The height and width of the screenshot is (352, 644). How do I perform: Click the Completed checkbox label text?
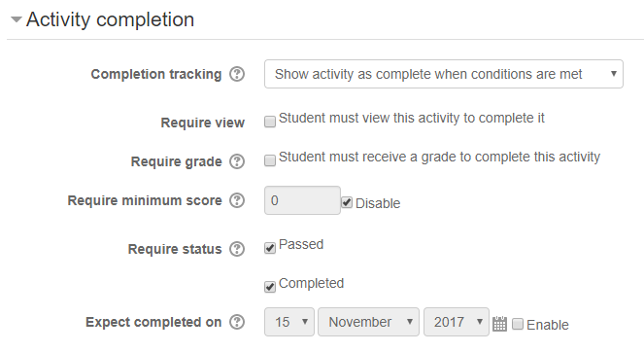[x=312, y=283]
